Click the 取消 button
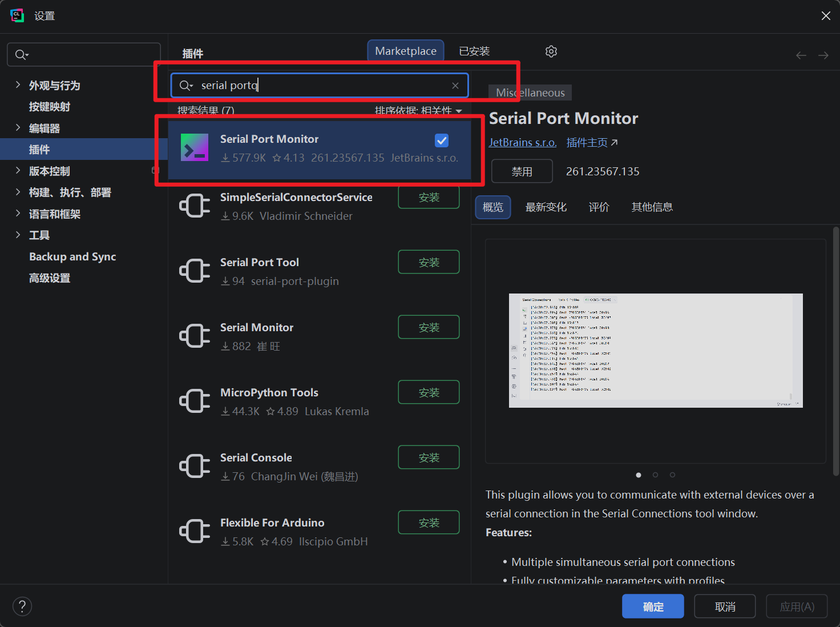 (x=725, y=606)
